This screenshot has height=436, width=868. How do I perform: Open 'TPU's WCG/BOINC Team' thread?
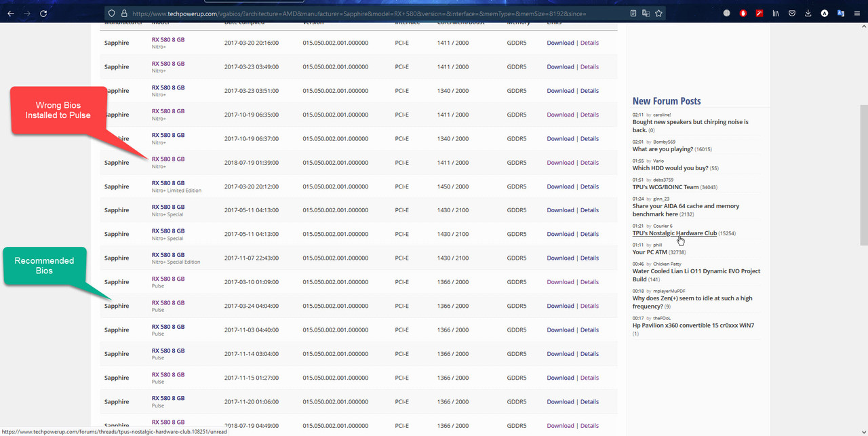[x=665, y=187]
